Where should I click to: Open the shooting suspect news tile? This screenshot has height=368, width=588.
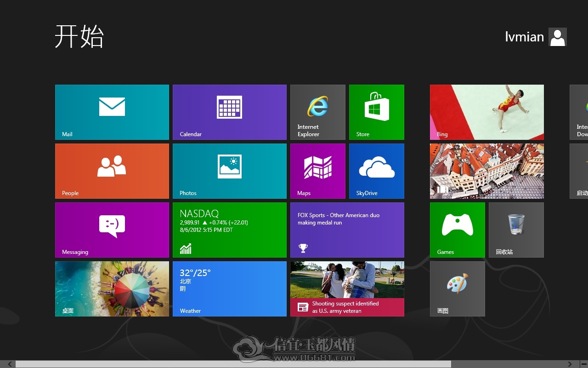[347, 289]
